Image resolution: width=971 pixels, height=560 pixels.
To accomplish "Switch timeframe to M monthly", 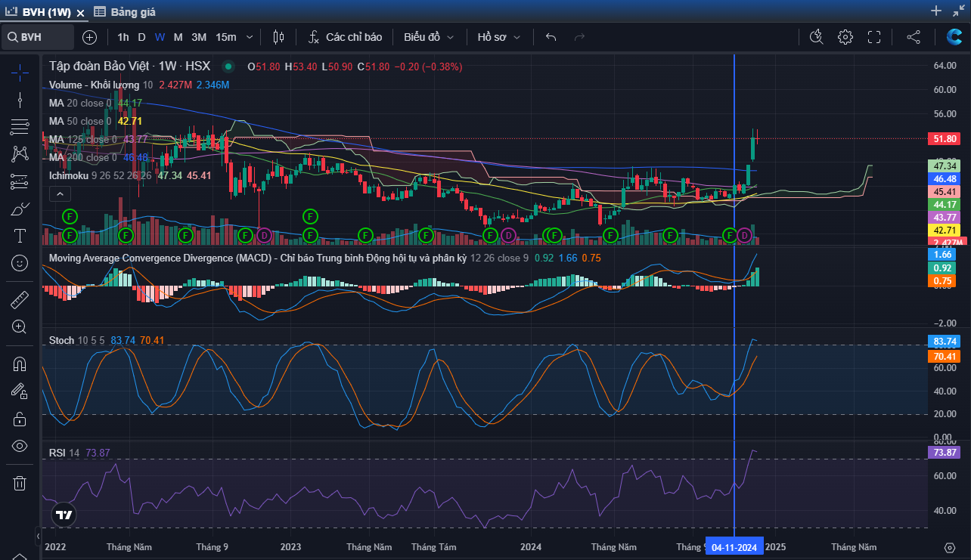I will coord(178,37).
